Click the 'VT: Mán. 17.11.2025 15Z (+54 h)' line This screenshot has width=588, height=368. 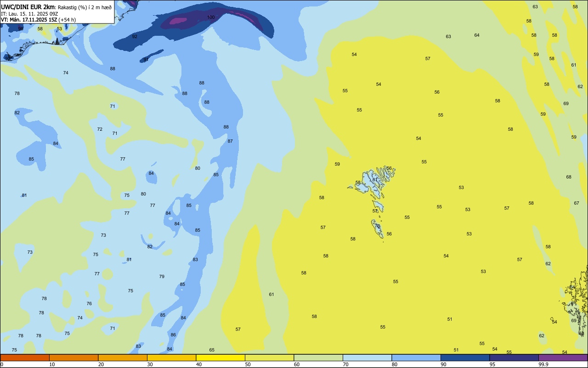click(38, 20)
